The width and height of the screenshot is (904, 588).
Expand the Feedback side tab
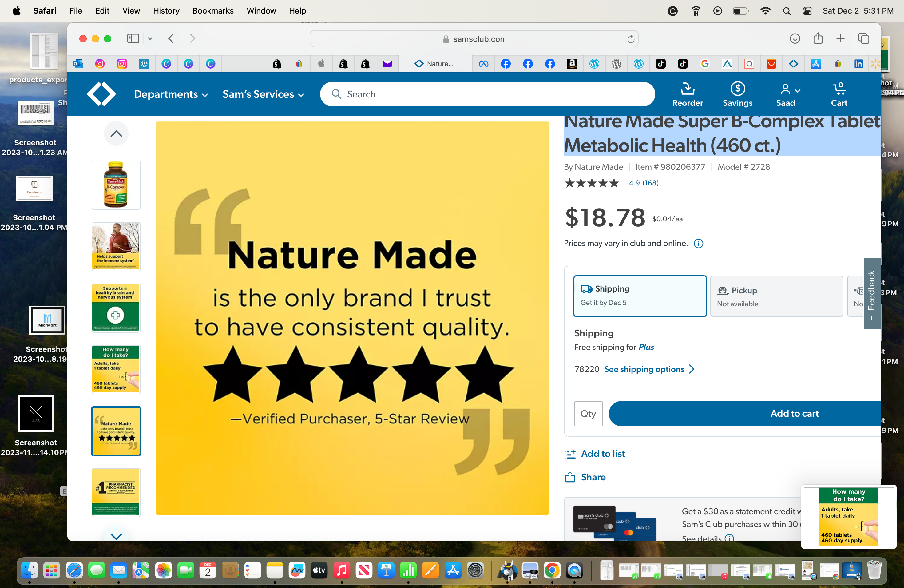872,294
